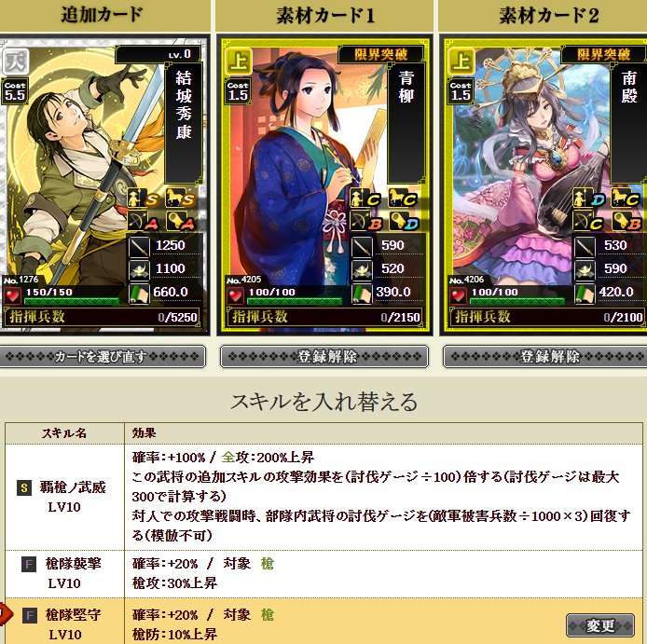Click the 限界突破 label on 青柳 card
This screenshot has width=647, height=644.
381,54
